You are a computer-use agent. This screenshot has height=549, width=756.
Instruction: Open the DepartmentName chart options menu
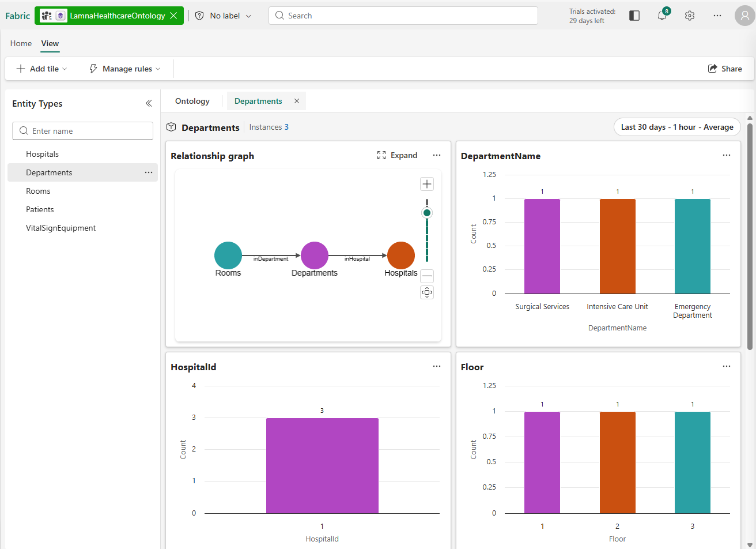(x=726, y=155)
